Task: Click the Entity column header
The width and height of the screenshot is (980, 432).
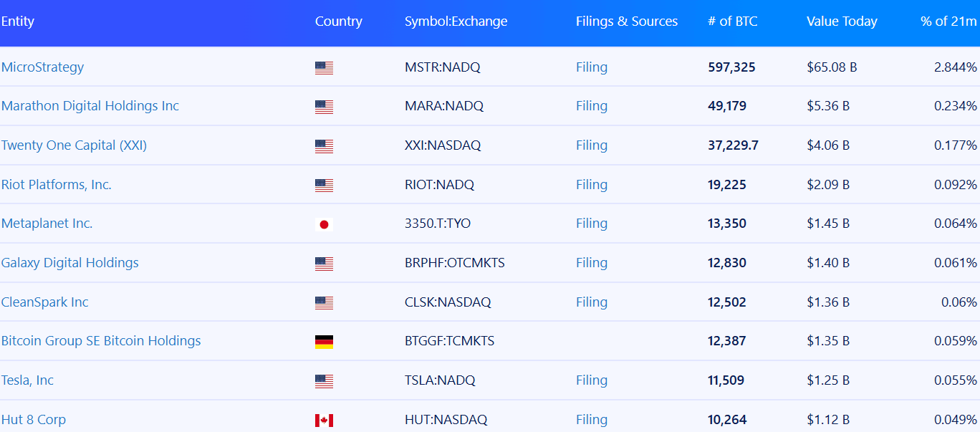Action: click(x=18, y=21)
